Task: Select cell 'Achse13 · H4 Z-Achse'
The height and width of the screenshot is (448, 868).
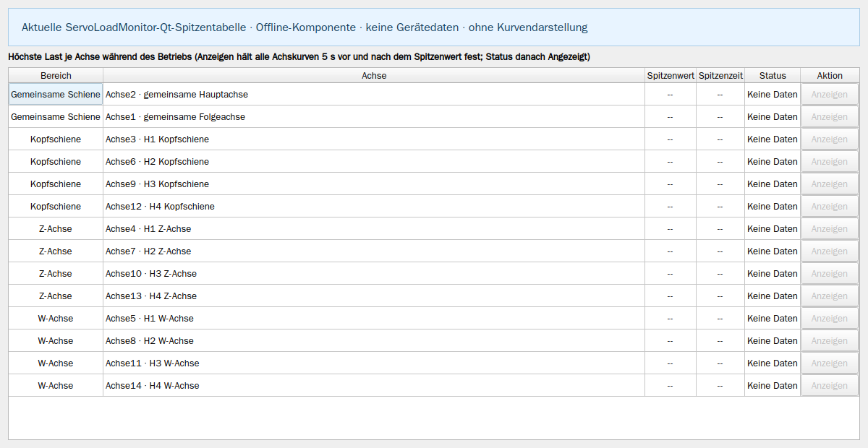Action: [x=374, y=296]
